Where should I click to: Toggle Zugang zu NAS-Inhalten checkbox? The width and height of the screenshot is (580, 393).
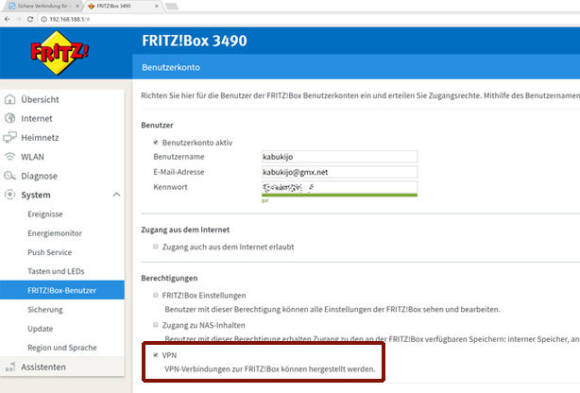(156, 325)
